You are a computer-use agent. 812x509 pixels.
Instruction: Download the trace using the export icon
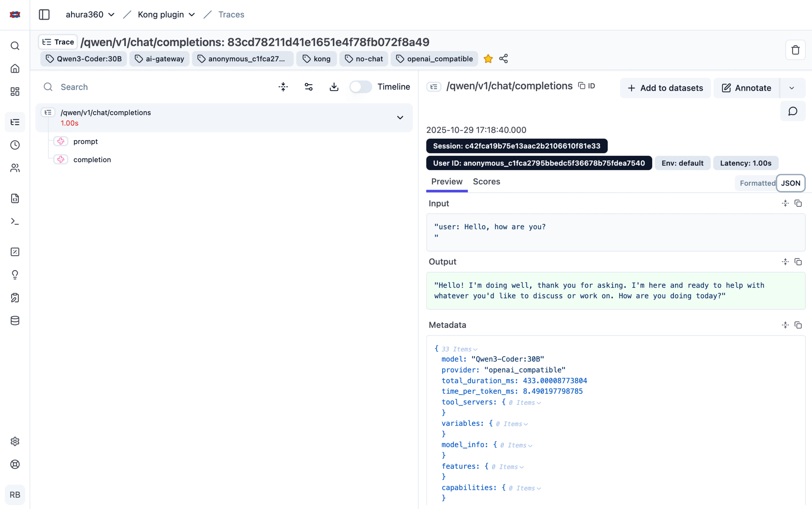point(334,86)
